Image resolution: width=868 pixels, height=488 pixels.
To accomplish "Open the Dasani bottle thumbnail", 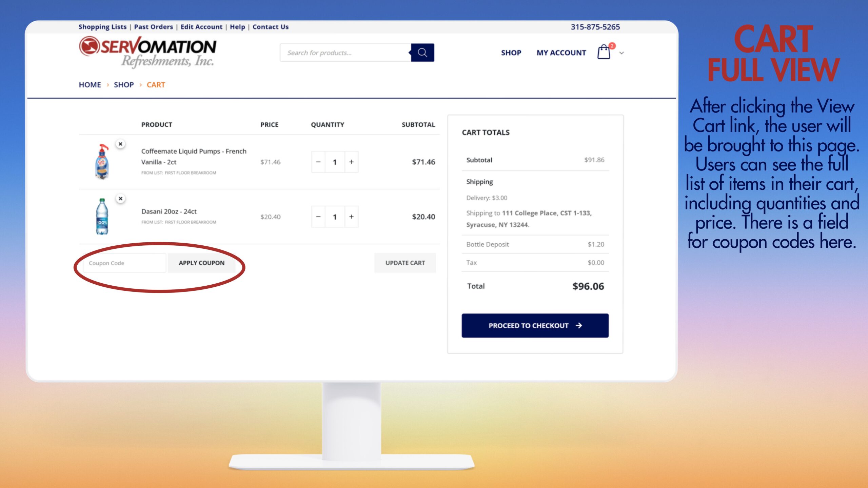I will point(102,216).
